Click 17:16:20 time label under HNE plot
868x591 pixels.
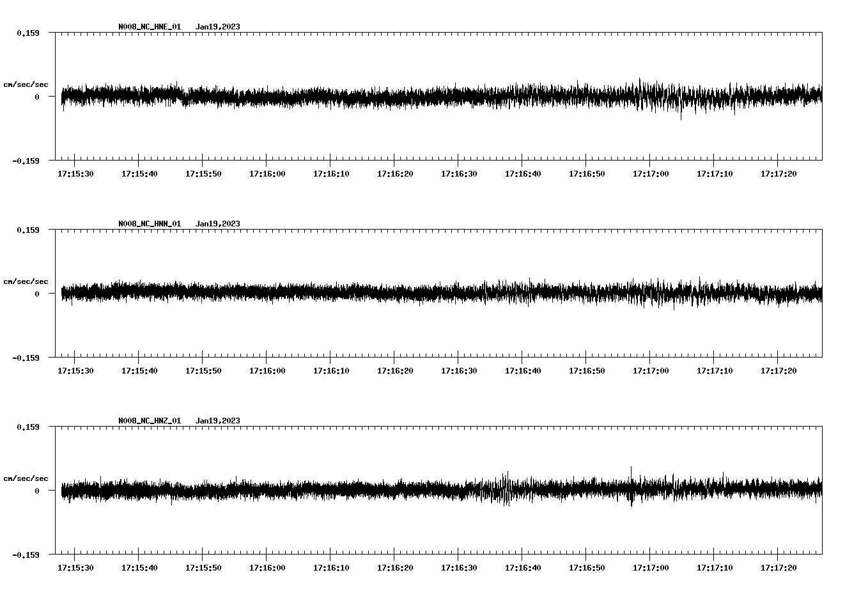click(x=395, y=174)
